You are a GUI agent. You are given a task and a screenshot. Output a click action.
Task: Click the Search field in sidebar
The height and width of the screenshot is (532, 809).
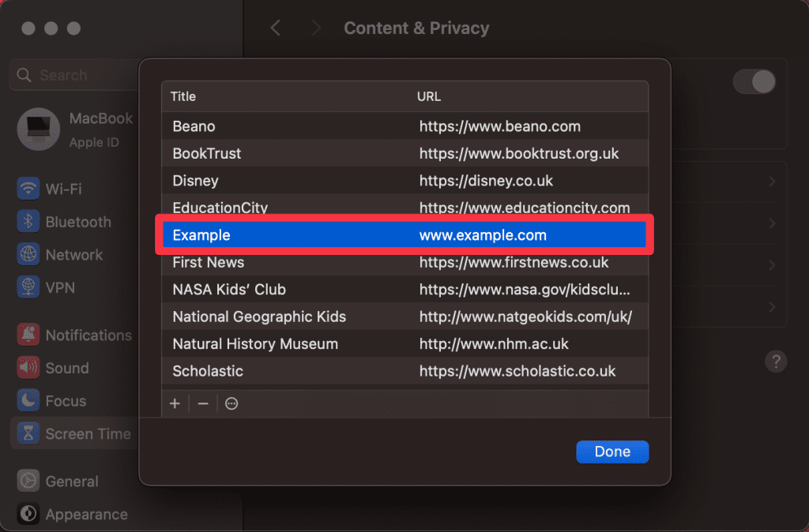(75, 75)
